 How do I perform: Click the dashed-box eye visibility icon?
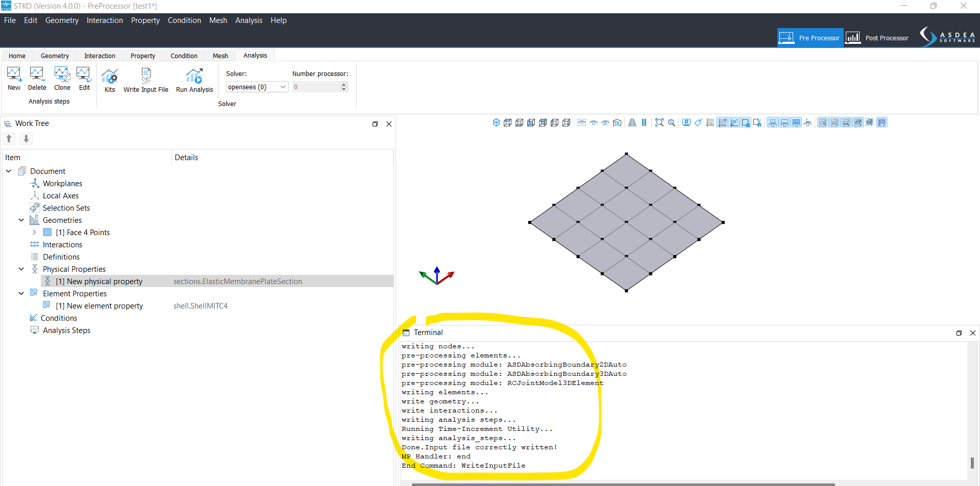(x=582, y=122)
